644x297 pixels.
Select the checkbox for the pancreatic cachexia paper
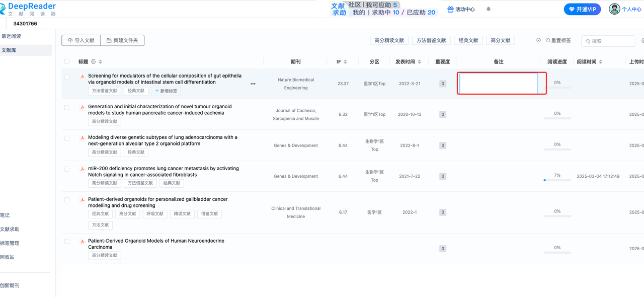point(67,107)
